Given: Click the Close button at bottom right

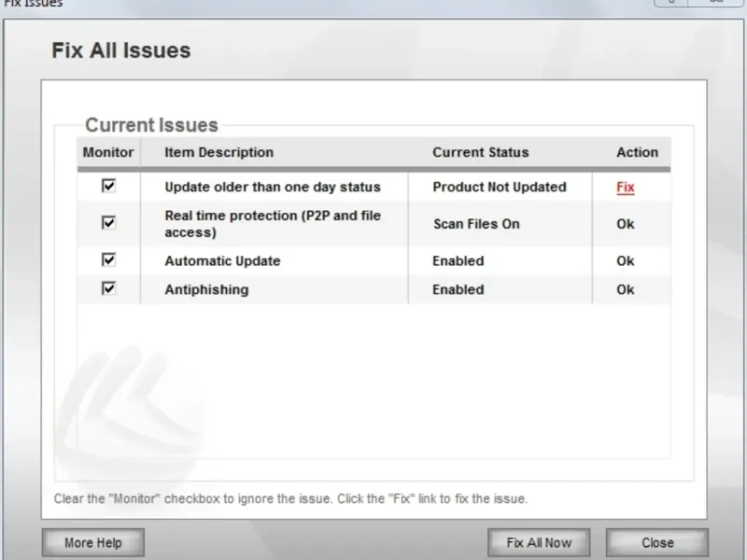Looking at the screenshot, I should pos(657,542).
